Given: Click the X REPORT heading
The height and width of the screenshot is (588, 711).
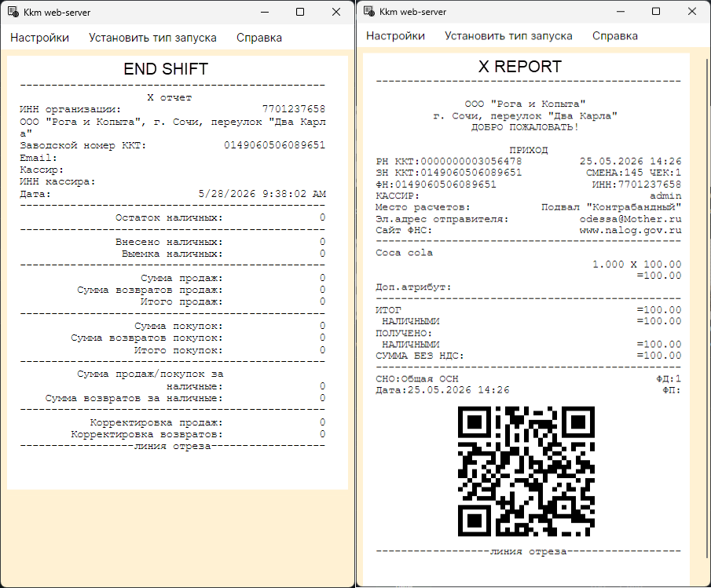Looking at the screenshot, I should 519,67.
